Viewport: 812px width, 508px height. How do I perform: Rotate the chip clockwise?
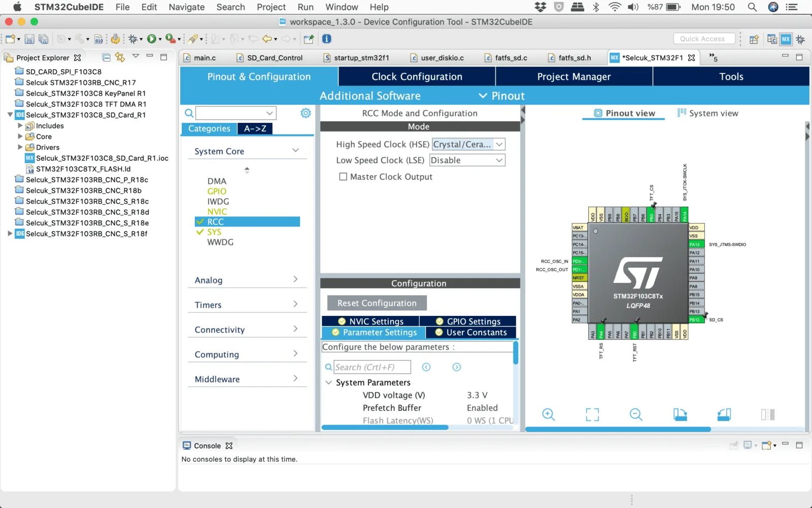coord(680,415)
